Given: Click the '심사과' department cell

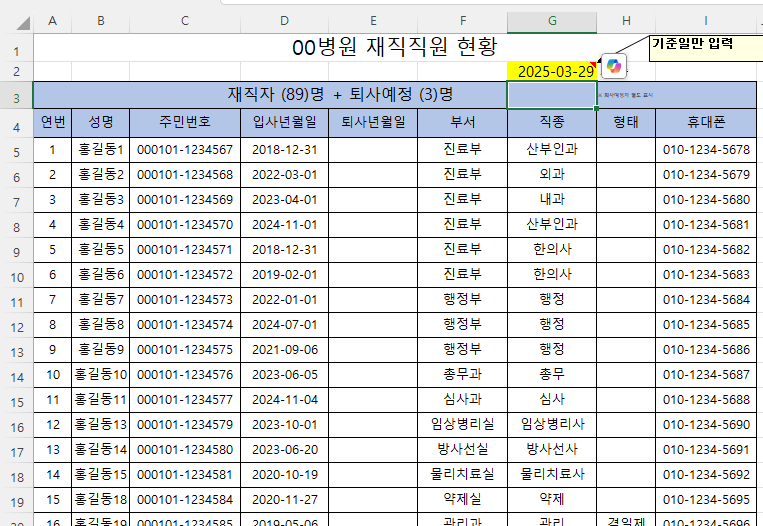Looking at the screenshot, I should 462,400.
